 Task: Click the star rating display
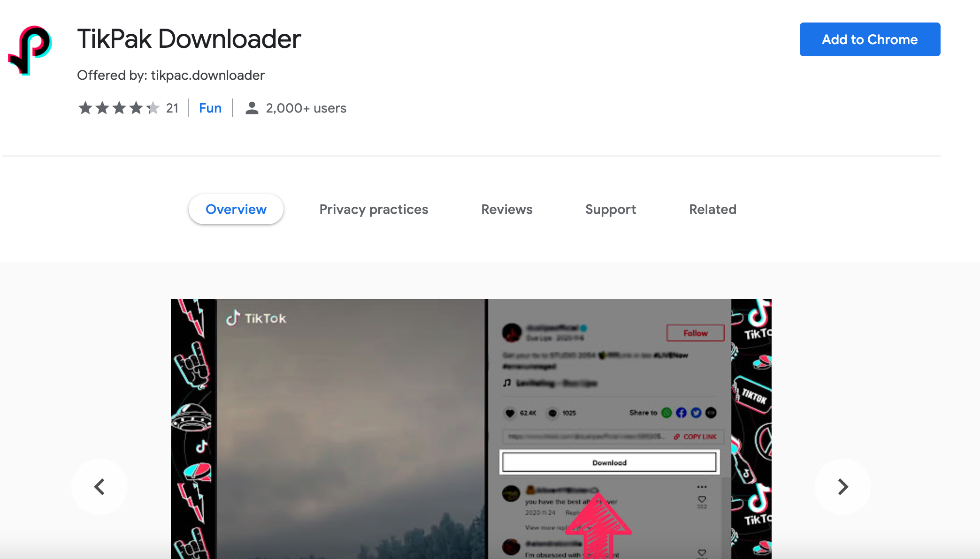click(x=117, y=108)
